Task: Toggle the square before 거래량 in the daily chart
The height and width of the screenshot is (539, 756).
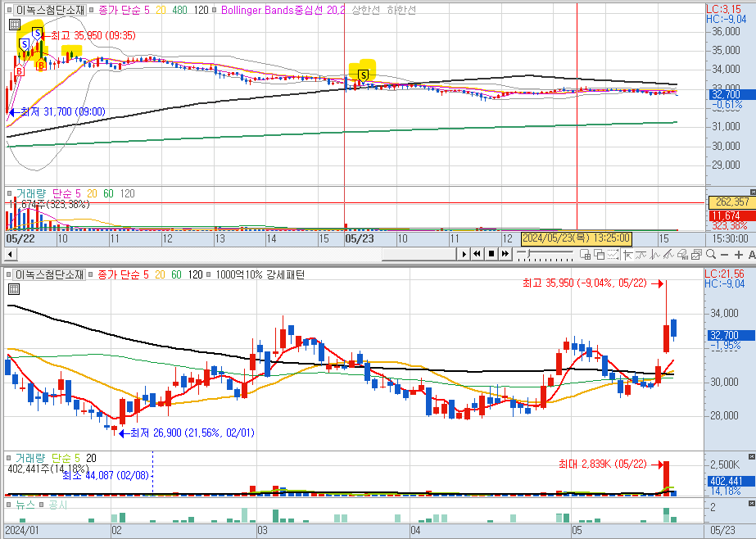Action: pos(9,458)
